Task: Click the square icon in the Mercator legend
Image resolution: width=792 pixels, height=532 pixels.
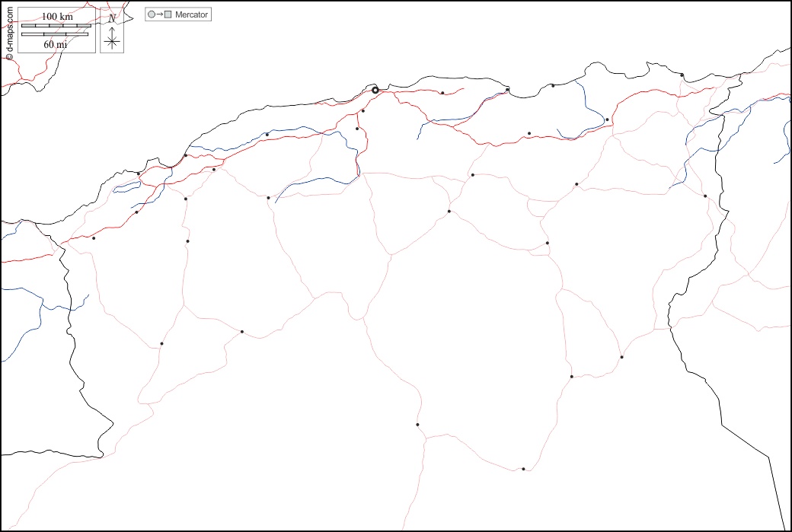Action: coord(168,14)
